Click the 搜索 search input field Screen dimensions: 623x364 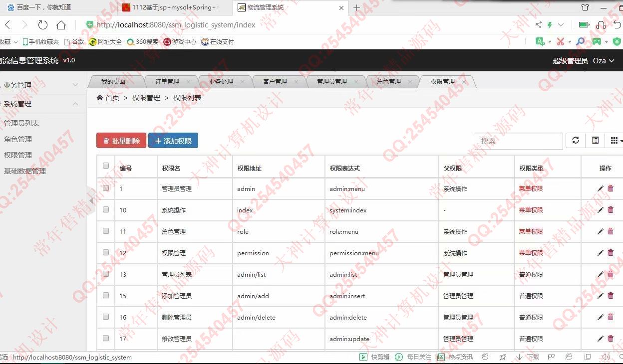[519, 141]
